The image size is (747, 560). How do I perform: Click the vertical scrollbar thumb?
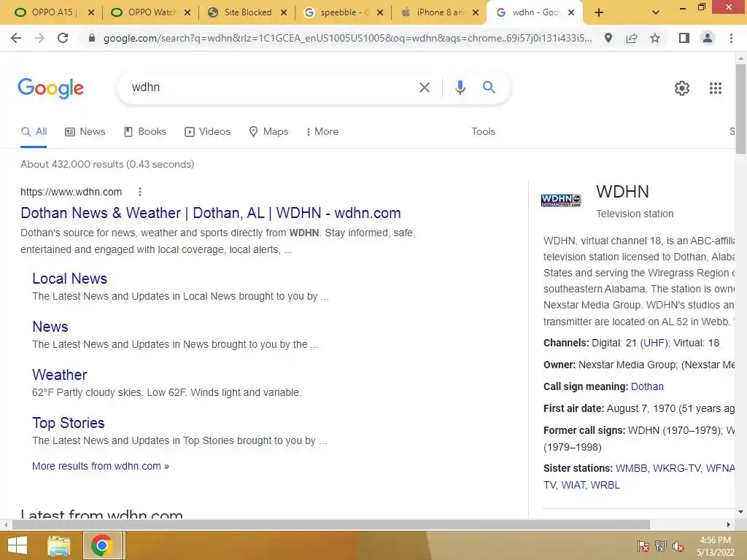tap(740, 109)
